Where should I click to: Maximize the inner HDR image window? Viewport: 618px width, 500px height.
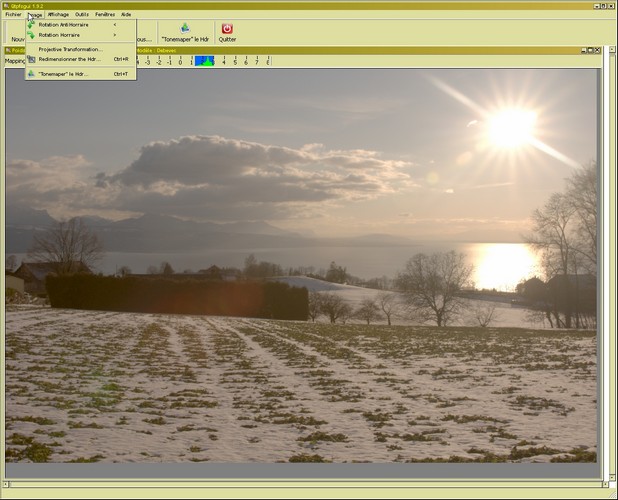(590, 50)
